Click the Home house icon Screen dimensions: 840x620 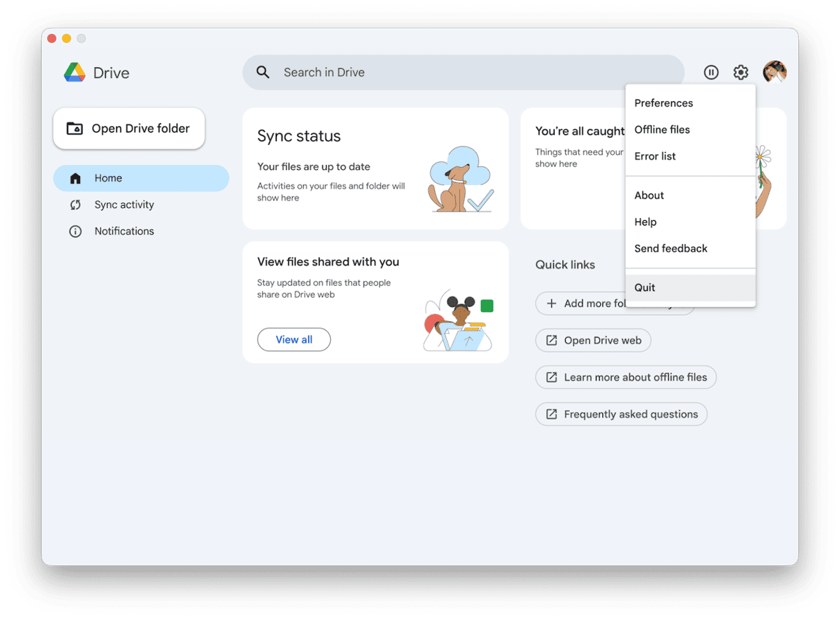point(75,178)
